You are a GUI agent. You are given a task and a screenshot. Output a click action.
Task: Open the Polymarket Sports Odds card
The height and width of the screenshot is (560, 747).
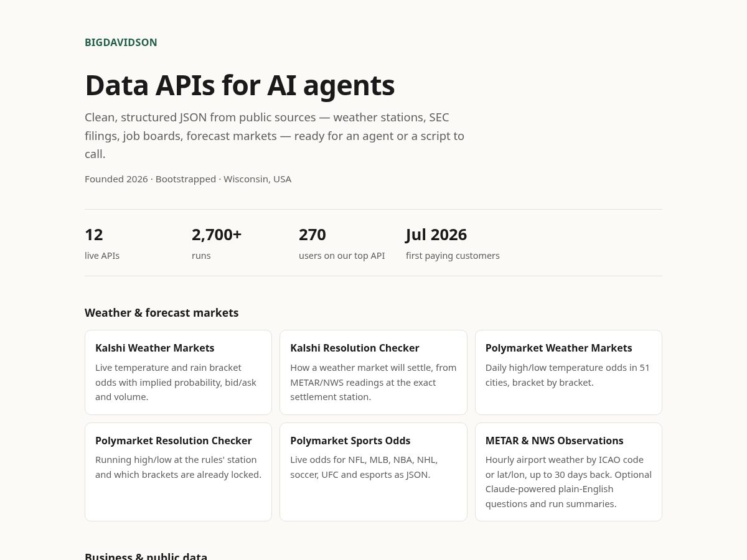[x=373, y=472]
